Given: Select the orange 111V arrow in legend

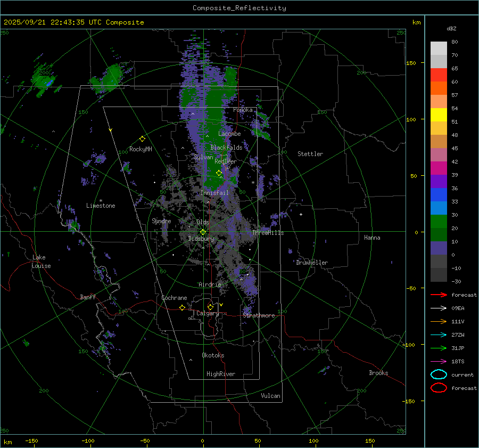Looking at the screenshot, I should 438,321.
